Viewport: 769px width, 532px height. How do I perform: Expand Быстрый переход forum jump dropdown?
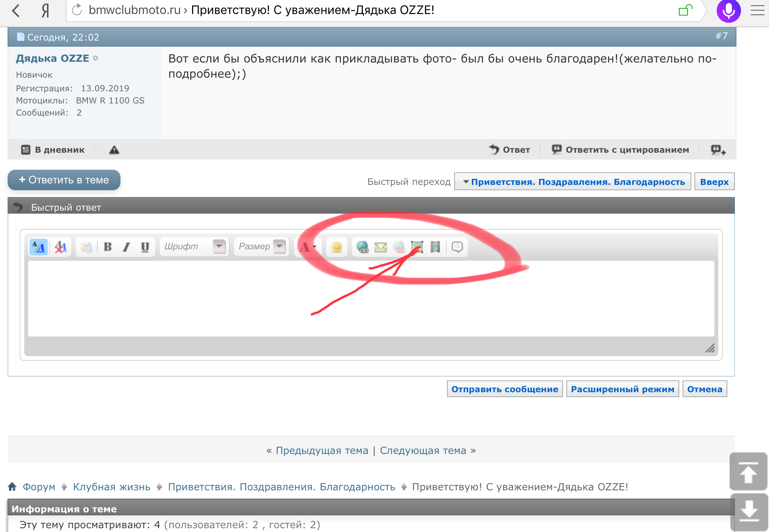pyautogui.click(x=572, y=182)
